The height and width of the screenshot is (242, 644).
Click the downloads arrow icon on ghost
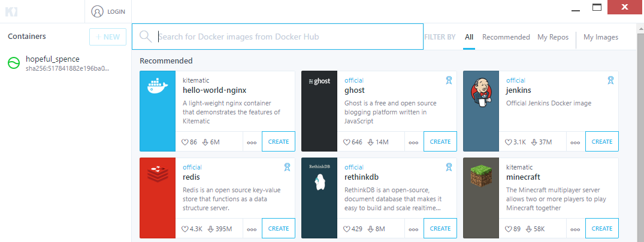coord(370,142)
